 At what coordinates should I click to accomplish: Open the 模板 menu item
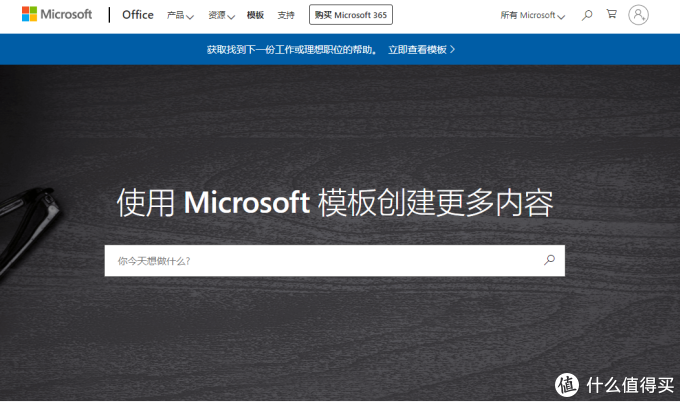(255, 15)
